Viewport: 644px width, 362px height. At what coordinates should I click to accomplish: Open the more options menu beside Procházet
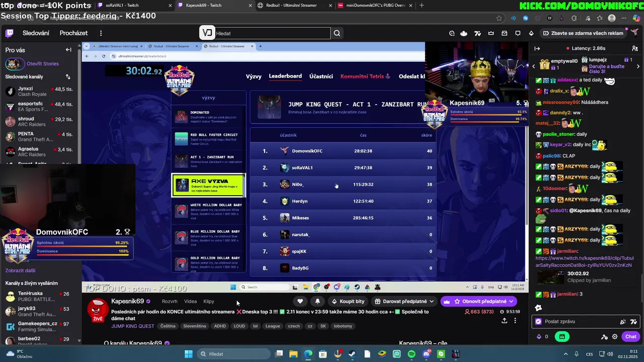coord(101,33)
